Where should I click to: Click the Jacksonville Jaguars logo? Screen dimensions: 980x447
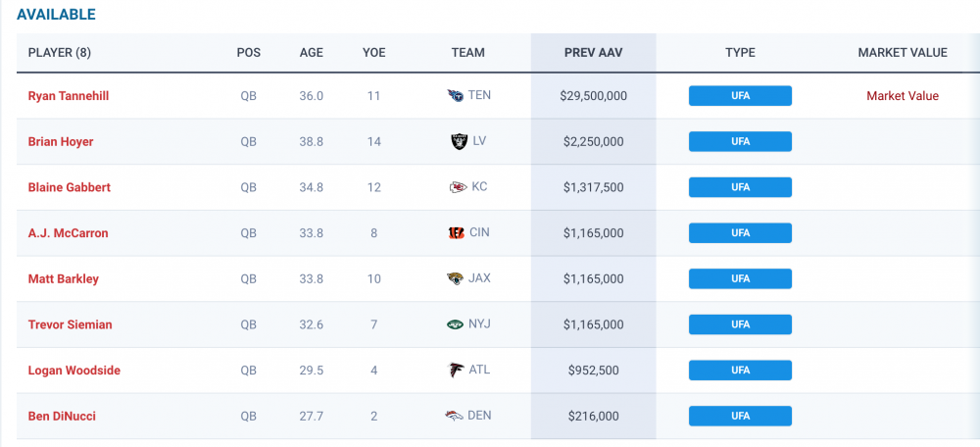click(x=455, y=278)
